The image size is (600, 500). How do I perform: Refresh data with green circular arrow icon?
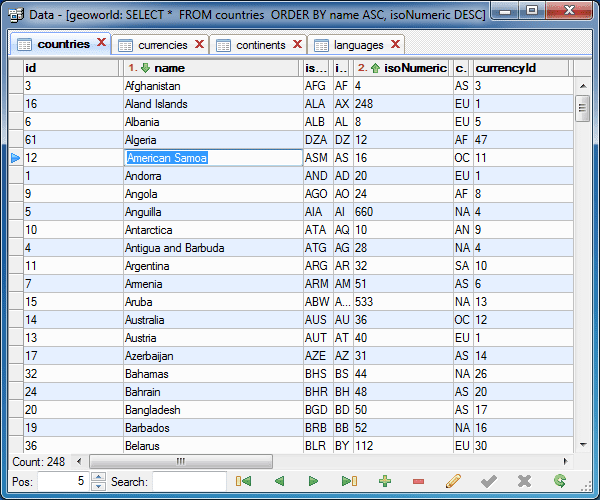(x=559, y=481)
